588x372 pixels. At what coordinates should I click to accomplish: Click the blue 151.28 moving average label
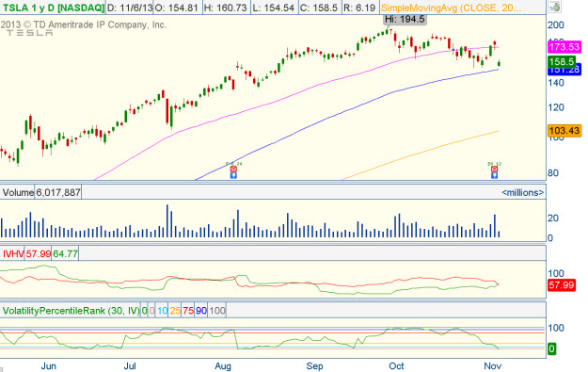coord(565,71)
